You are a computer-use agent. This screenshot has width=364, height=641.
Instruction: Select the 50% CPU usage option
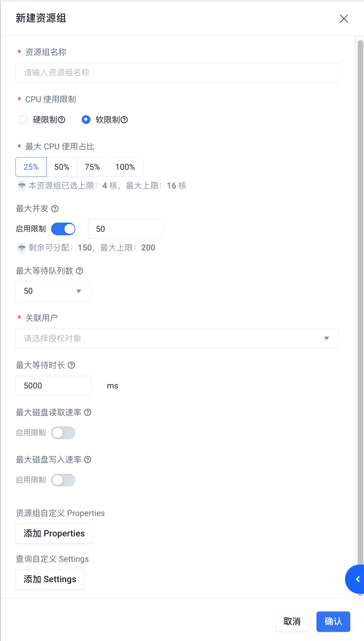point(62,167)
